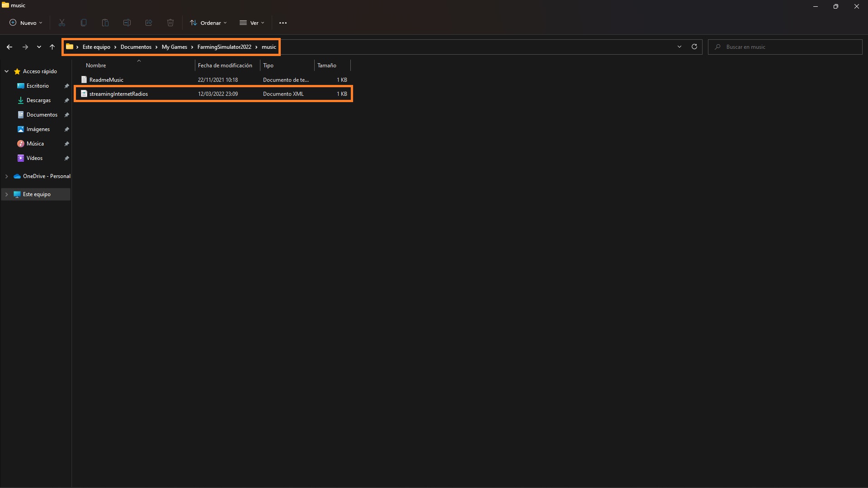Open Descargas in the quick access sidebar
The height and width of the screenshot is (488, 868).
tap(38, 100)
